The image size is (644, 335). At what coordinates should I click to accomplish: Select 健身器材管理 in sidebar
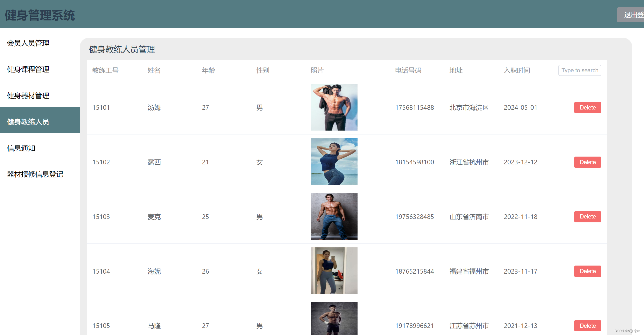click(x=28, y=96)
